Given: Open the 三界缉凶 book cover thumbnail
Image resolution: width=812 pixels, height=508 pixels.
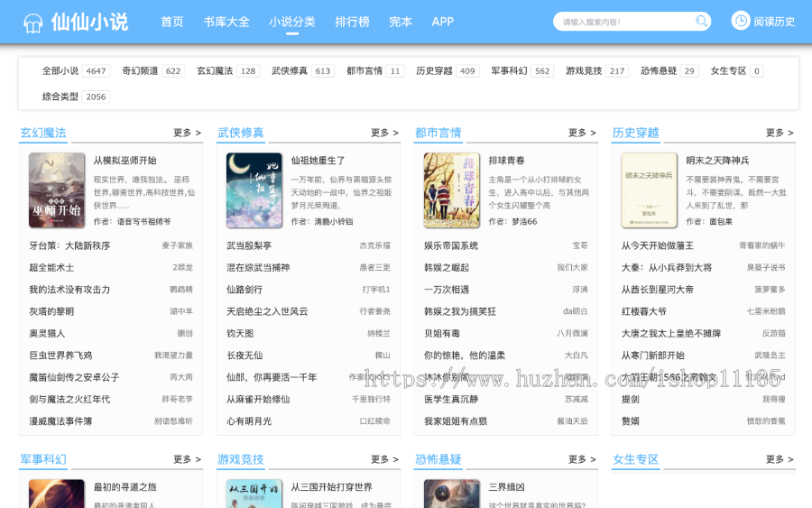Looking at the screenshot, I should [452, 494].
